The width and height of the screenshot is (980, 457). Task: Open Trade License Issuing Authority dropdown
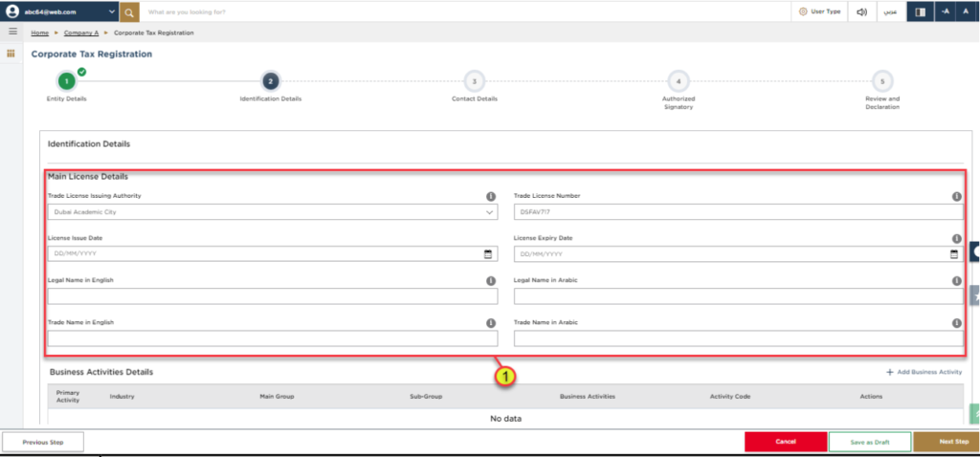coord(273,211)
